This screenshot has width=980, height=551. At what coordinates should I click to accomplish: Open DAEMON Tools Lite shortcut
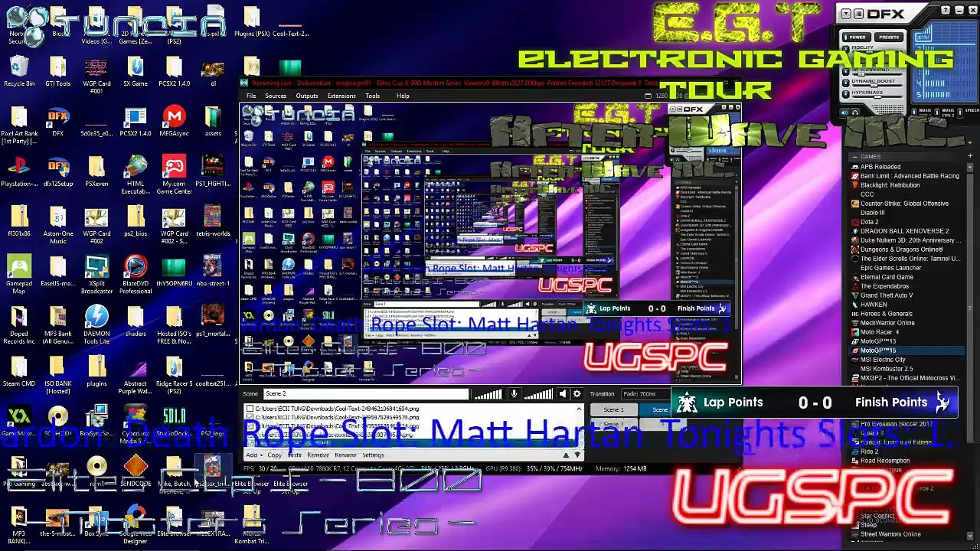tap(97, 324)
